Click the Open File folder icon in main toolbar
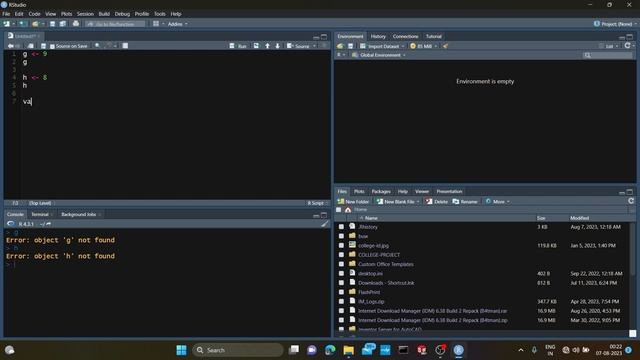Image resolution: width=640 pixels, height=360 pixels. pos(35,24)
